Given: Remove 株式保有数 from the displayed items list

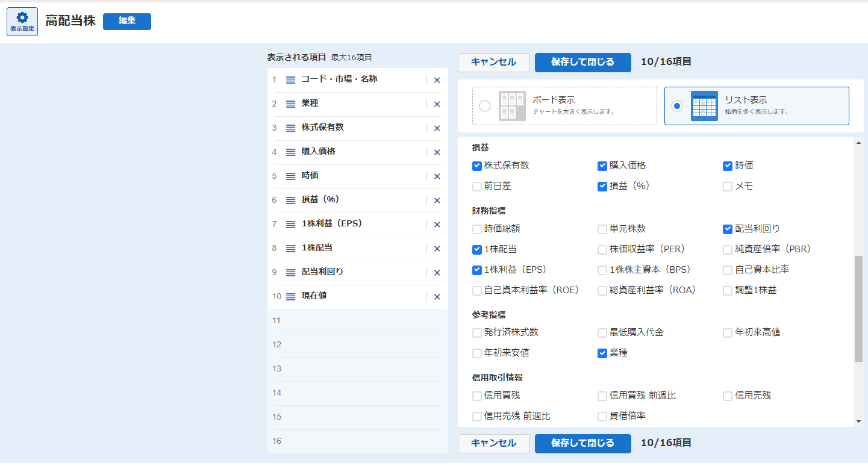Looking at the screenshot, I should point(437,128).
